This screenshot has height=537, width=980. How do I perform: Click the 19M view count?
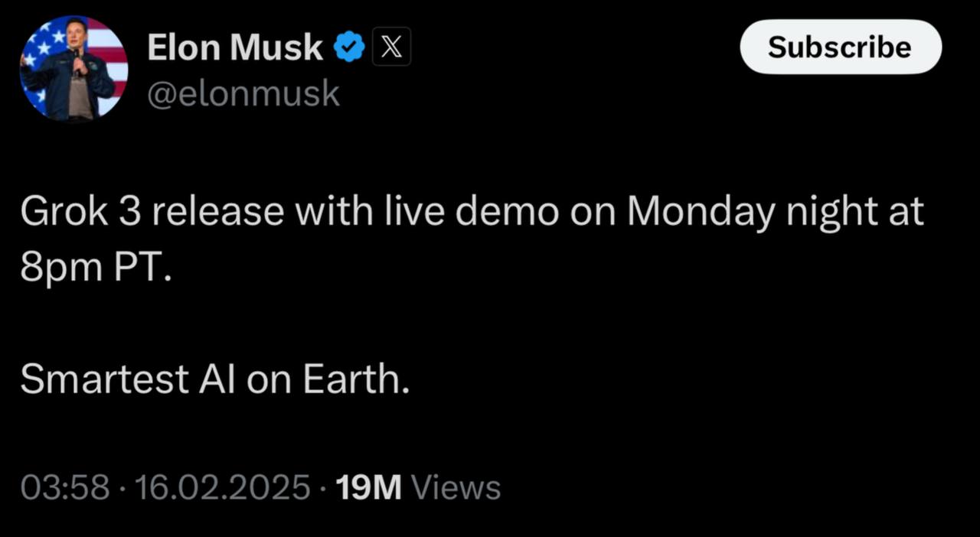(x=369, y=487)
